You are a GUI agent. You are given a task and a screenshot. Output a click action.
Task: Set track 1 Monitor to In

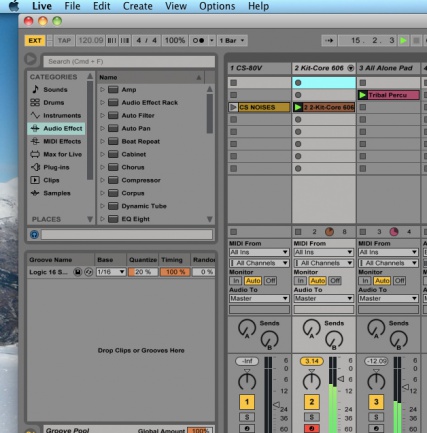[236, 281]
